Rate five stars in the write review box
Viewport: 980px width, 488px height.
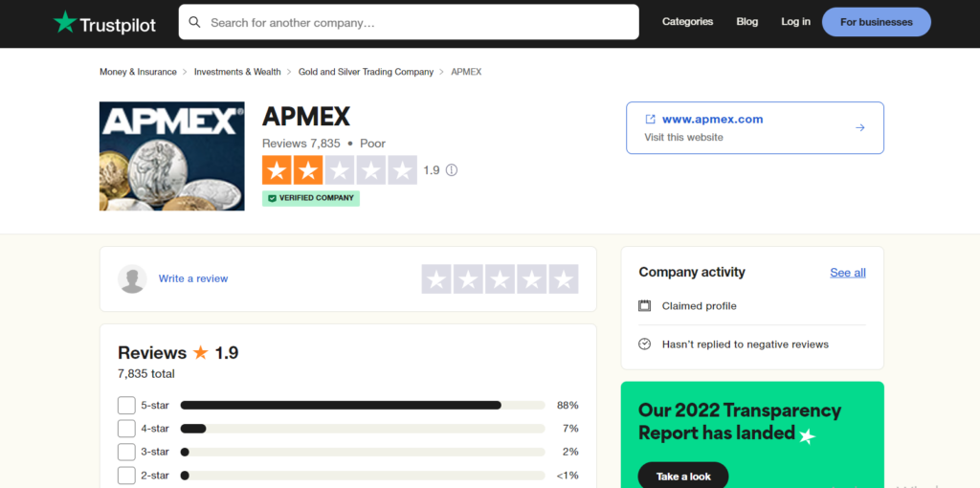click(x=564, y=278)
